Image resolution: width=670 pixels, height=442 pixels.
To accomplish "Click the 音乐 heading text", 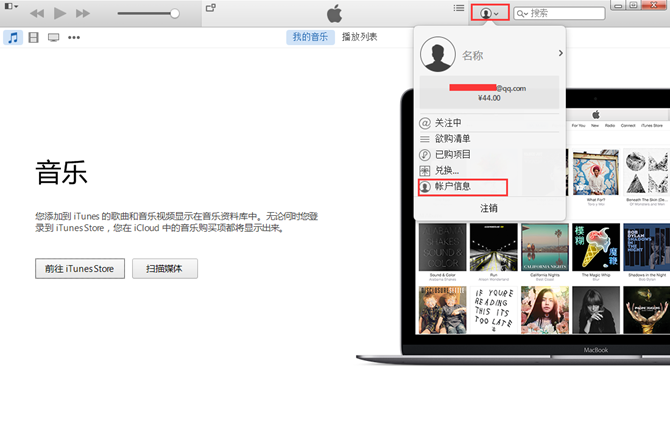I will pos(62,173).
